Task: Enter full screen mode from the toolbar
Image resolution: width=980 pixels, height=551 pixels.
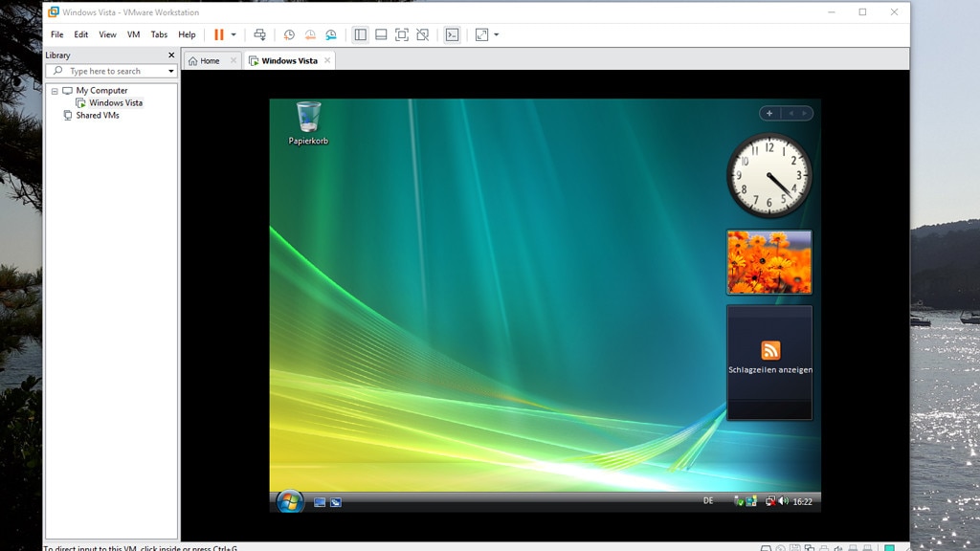Action: pyautogui.click(x=402, y=35)
